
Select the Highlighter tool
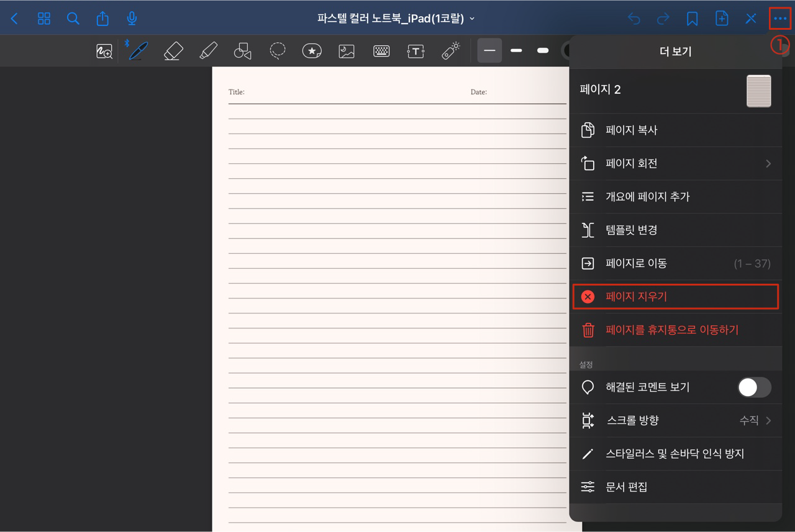(x=208, y=50)
